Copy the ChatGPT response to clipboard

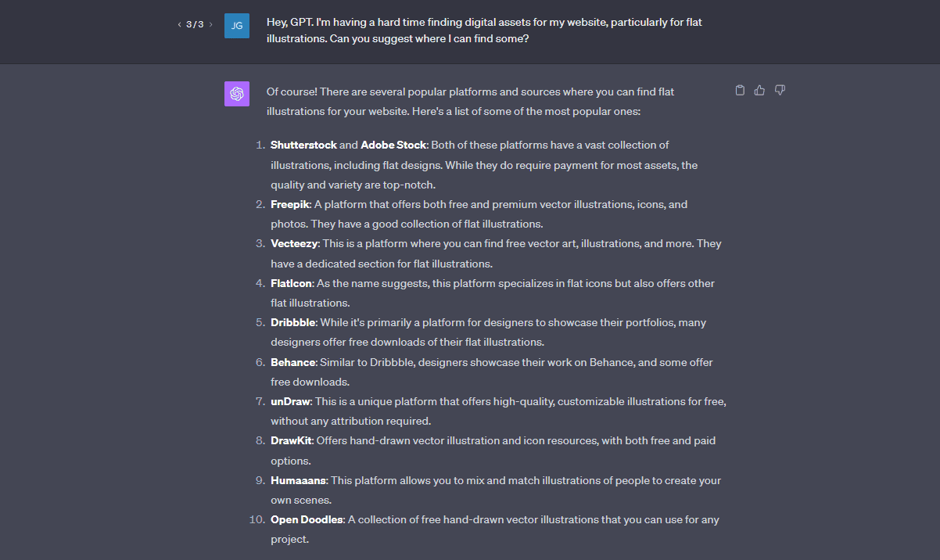point(740,91)
